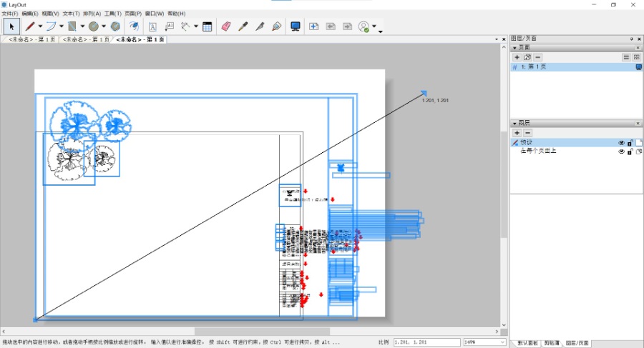Open document tab list dropdown arrow
Screen dimensions: 644x348
(497, 39)
